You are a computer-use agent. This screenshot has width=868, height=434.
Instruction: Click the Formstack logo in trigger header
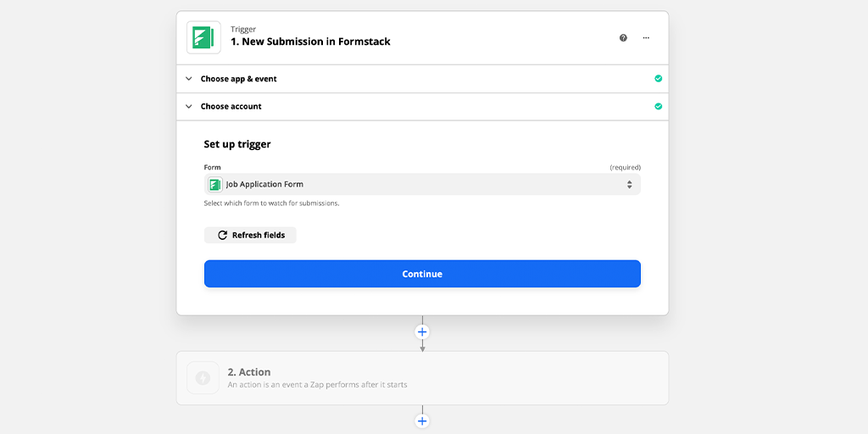203,37
